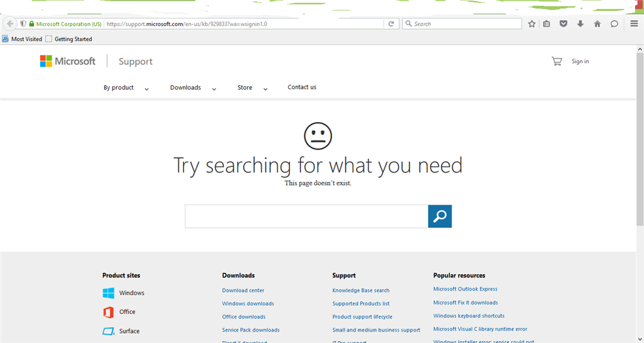Click the vertical scrollbar thumb
This screenshot has width=644, height=343.
(x=640, y=139)
